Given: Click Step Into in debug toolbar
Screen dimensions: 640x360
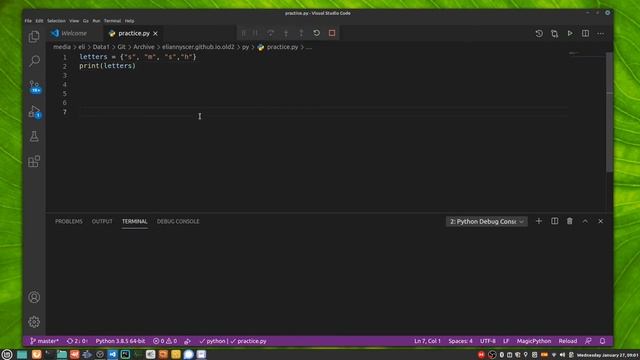Looking at the screenshot, I should (x=286, y=33).
